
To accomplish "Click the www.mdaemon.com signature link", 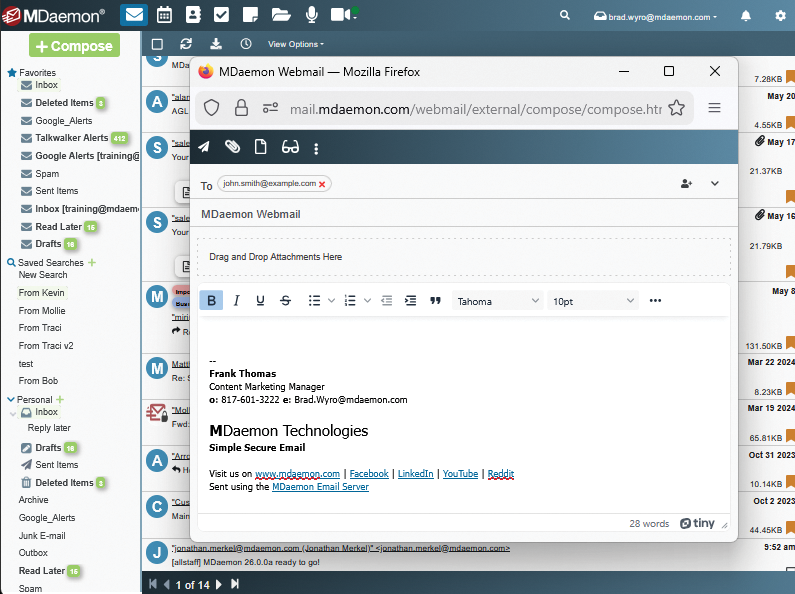I will pyautogui.click(x=297, y=474).
